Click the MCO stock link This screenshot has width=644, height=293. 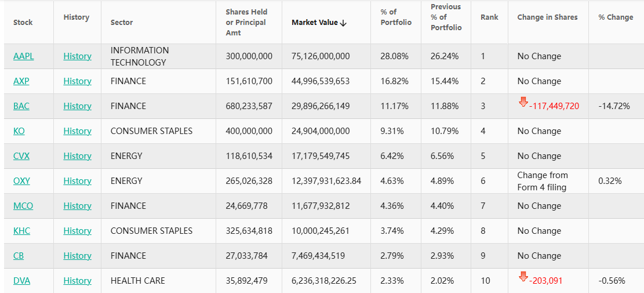point(23,206)
